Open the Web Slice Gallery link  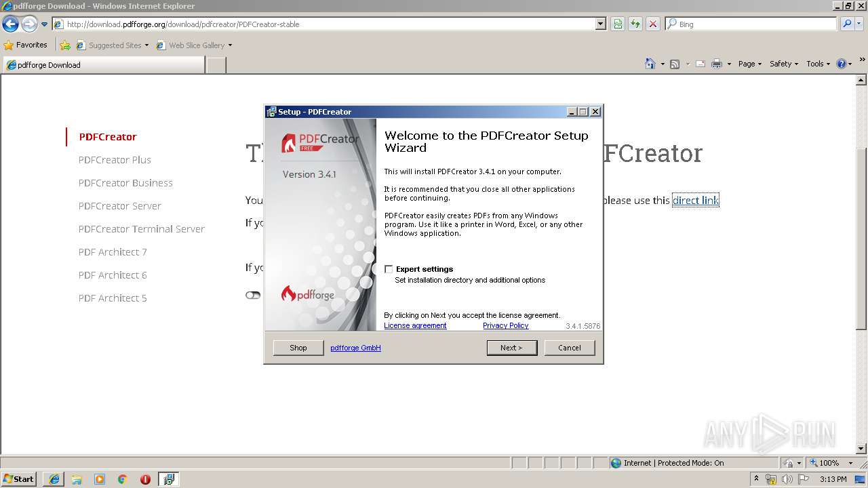(x=195, y=45)
